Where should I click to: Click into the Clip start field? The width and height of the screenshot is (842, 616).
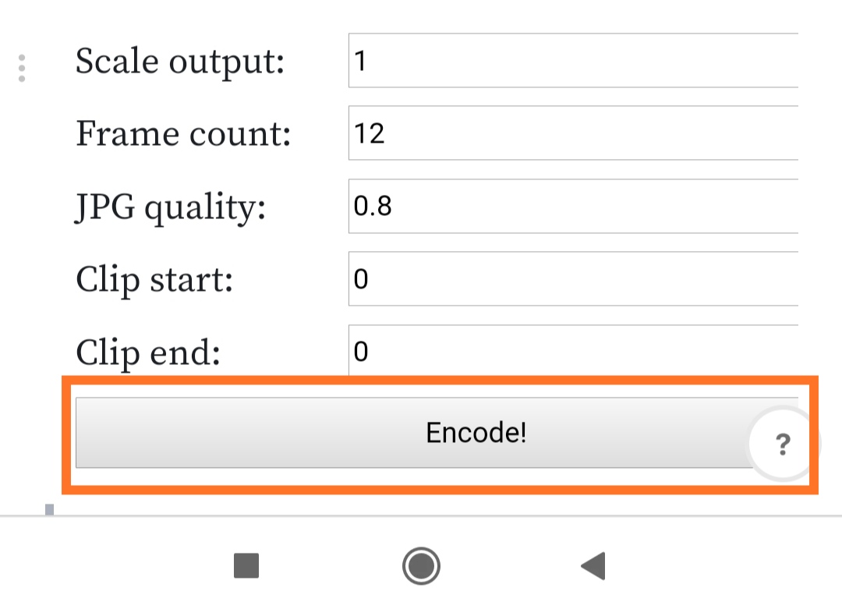tap(573, 278)
